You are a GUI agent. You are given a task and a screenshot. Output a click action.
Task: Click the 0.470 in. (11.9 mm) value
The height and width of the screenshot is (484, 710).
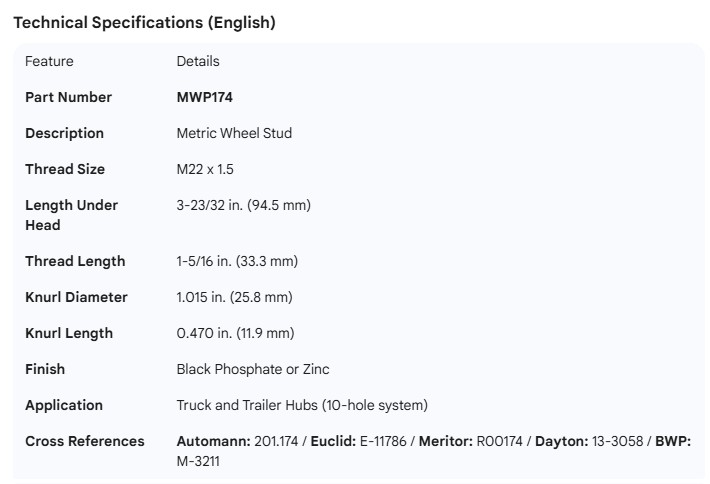point(235,333)
